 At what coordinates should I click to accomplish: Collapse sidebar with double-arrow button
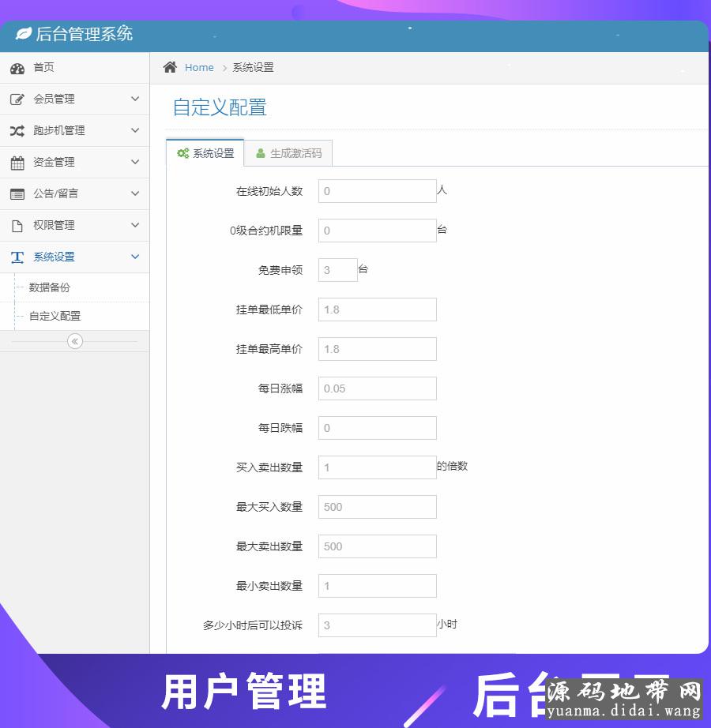[75, 341]
